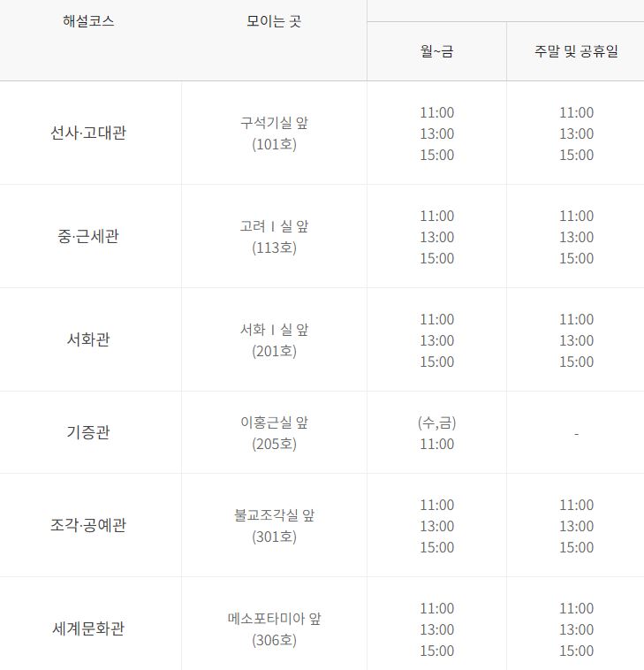This screenshot has width=644, height=670.
Task: Click the 구석기실 앞 (101호) meeting place
Action: point(274,133)
